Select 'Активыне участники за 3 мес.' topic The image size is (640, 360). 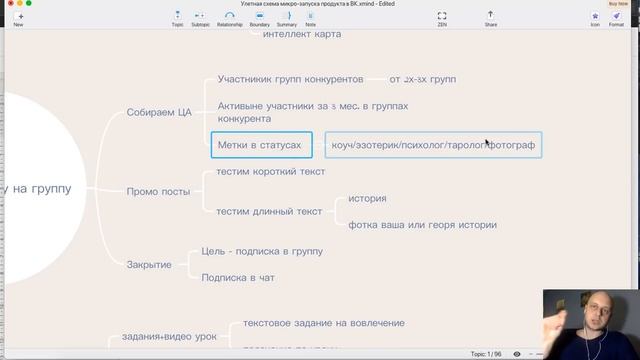(313, 112)
